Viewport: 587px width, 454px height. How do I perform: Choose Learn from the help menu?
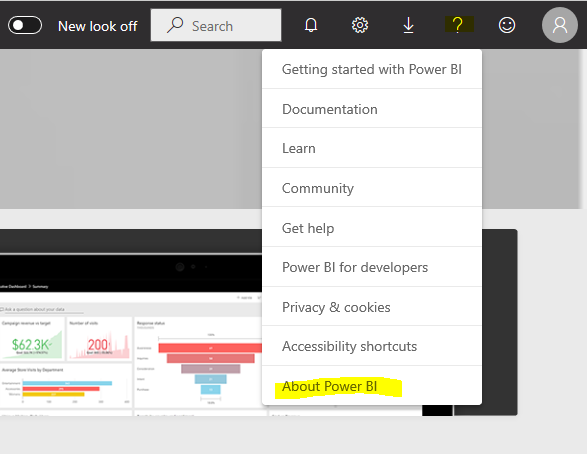pyautogui.click(x=372, y=148)
